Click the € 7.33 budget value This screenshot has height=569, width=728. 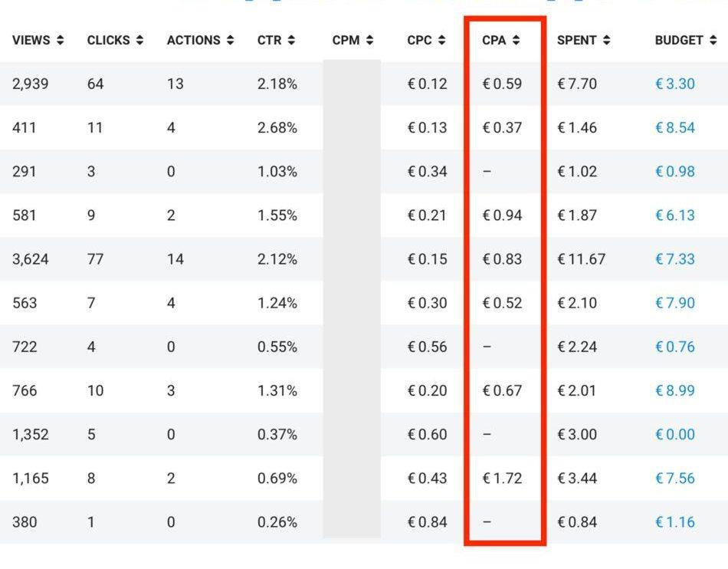[x=674, y=259]
